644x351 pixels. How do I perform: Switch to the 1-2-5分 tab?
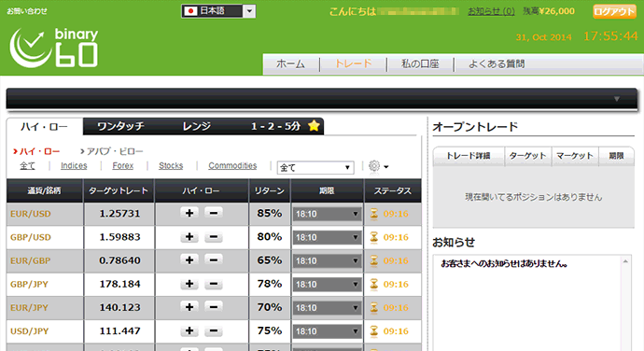(276, 126)
